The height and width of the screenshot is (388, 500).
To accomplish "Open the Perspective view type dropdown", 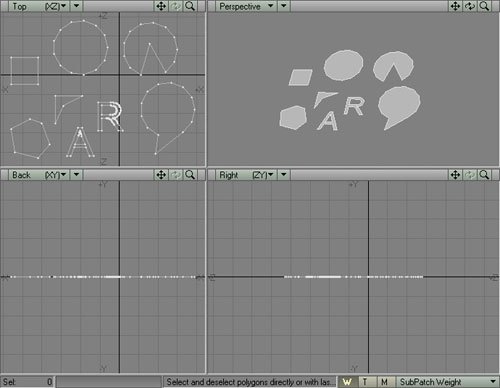I will pyautogui.click(x=246, y=6).
